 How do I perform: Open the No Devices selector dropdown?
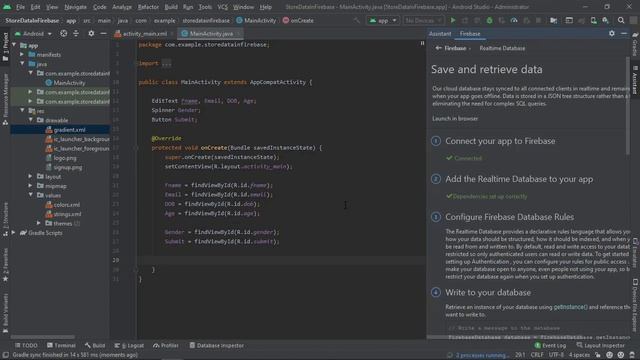[423, 20]
